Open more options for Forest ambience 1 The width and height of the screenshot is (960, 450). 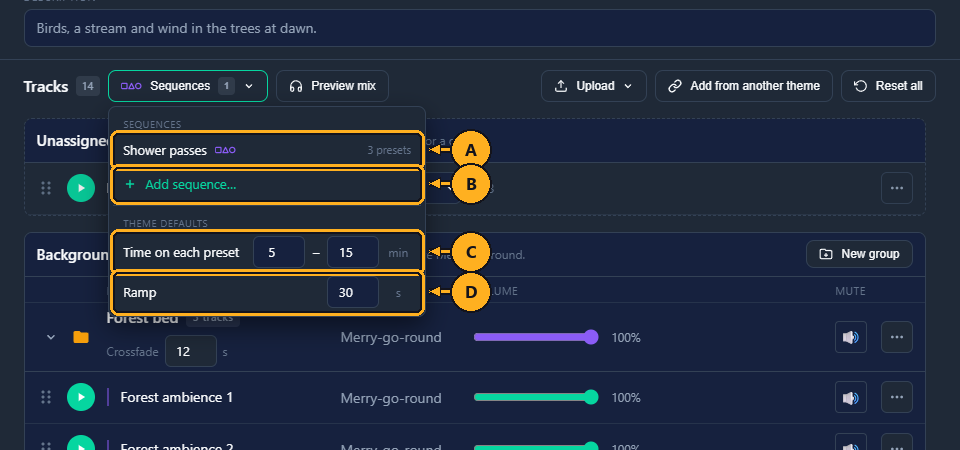click(896, 397)
